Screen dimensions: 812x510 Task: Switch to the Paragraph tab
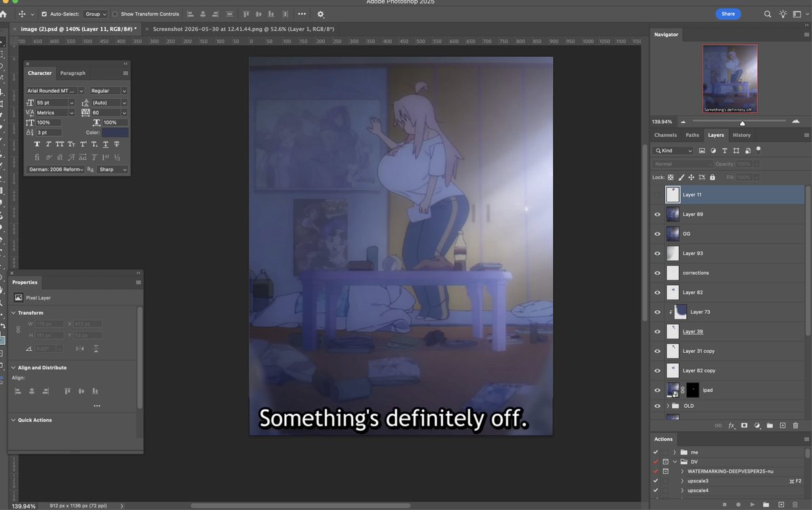(73, 73)
